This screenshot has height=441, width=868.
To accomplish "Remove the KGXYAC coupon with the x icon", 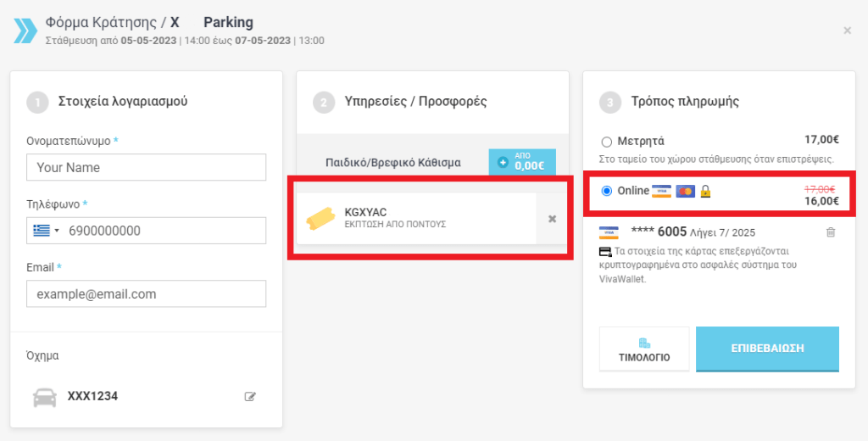I will [552, 219].
